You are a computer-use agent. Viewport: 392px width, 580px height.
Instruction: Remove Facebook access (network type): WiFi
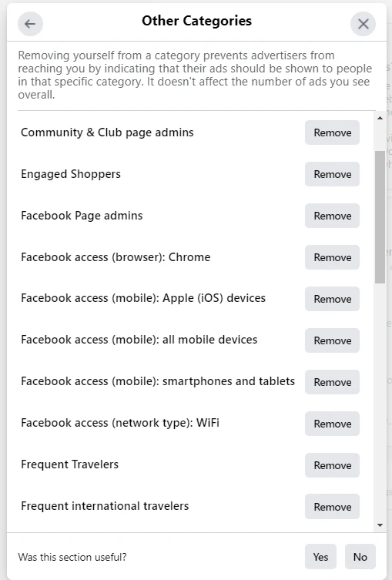click(x=332, y=424)
